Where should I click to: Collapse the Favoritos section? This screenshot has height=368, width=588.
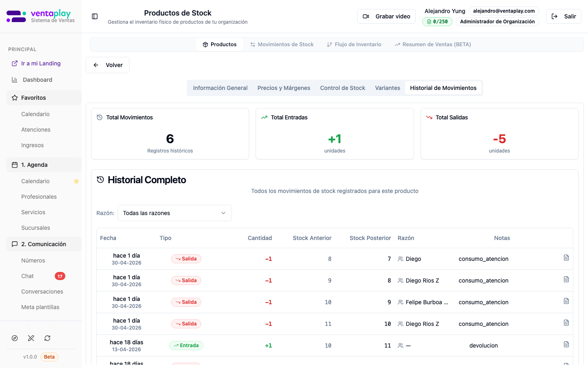[44, 98]
